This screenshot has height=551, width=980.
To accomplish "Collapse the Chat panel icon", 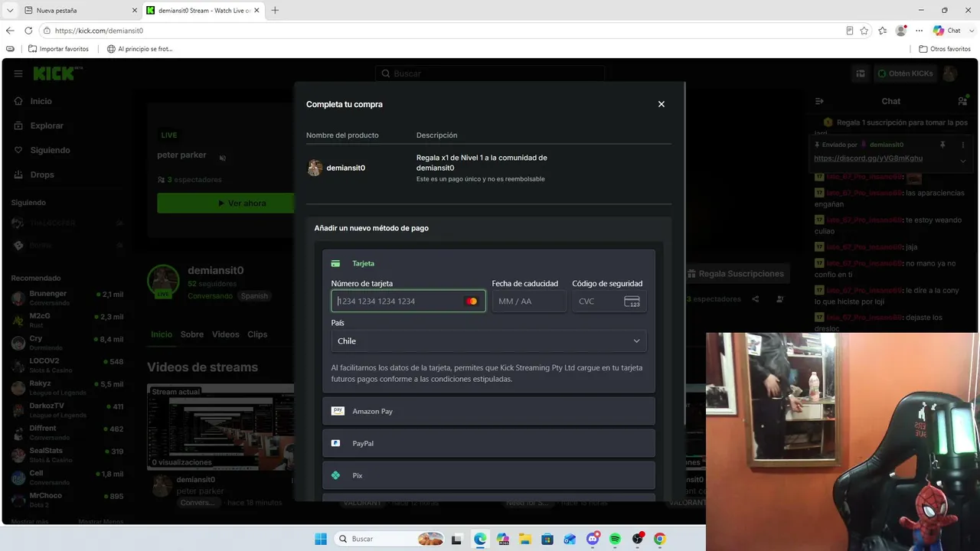I will point(819,101).
